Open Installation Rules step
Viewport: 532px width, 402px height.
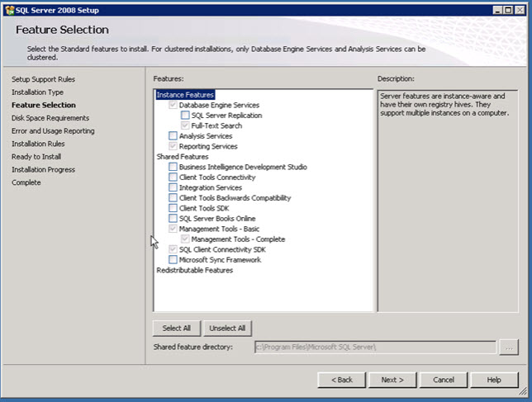38,144
